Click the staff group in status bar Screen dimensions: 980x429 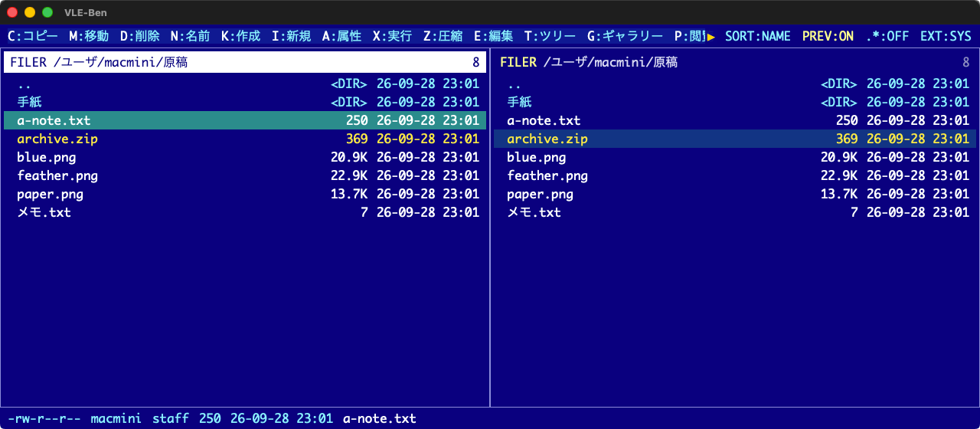pos(171,418)
